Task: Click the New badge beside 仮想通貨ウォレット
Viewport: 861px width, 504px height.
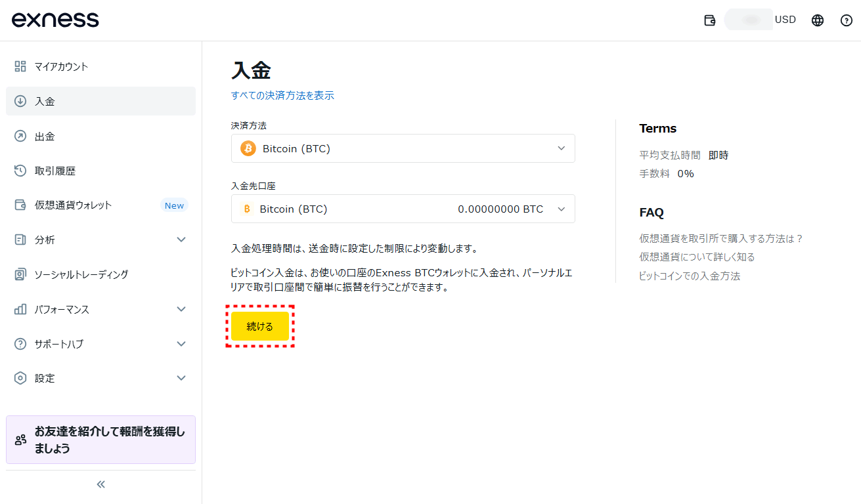Action: pos(174,205)
